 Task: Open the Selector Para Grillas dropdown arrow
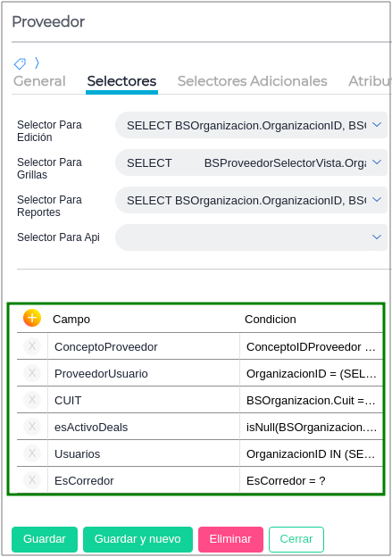pos(377,162)
